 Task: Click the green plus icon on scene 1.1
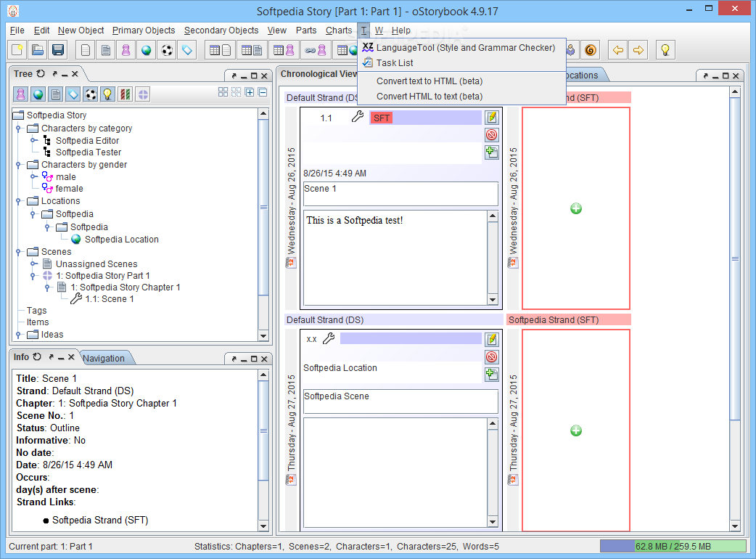492,152
